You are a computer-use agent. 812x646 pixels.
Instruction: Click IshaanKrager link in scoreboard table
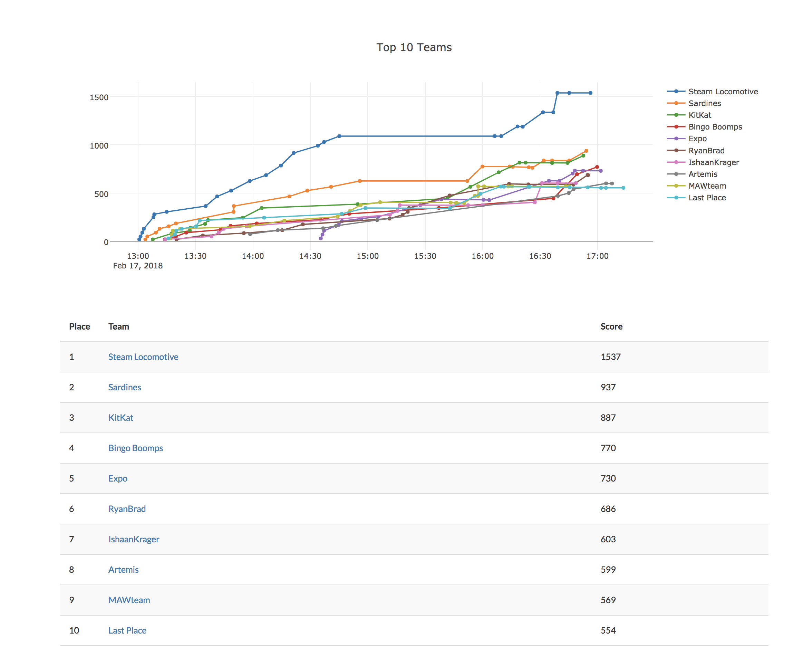point(134,539)
